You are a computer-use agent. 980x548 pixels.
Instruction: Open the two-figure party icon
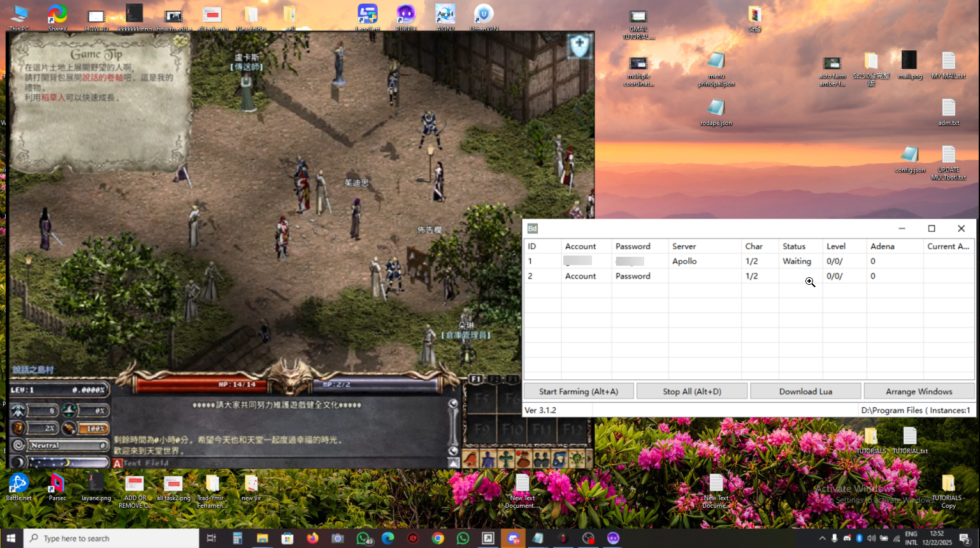tap(540, 457)
